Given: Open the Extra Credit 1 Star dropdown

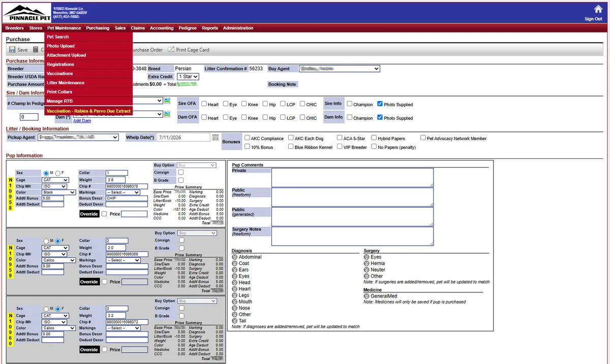Looking at the screenshot, I should tap(188, 77).
